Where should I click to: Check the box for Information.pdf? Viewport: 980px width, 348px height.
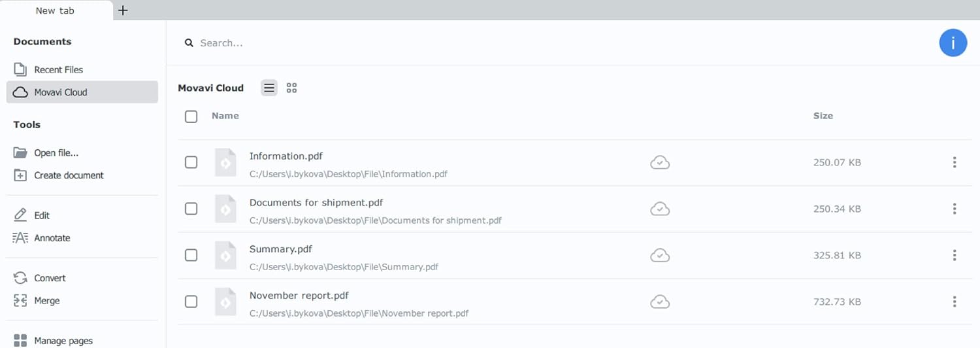(191, 162)
